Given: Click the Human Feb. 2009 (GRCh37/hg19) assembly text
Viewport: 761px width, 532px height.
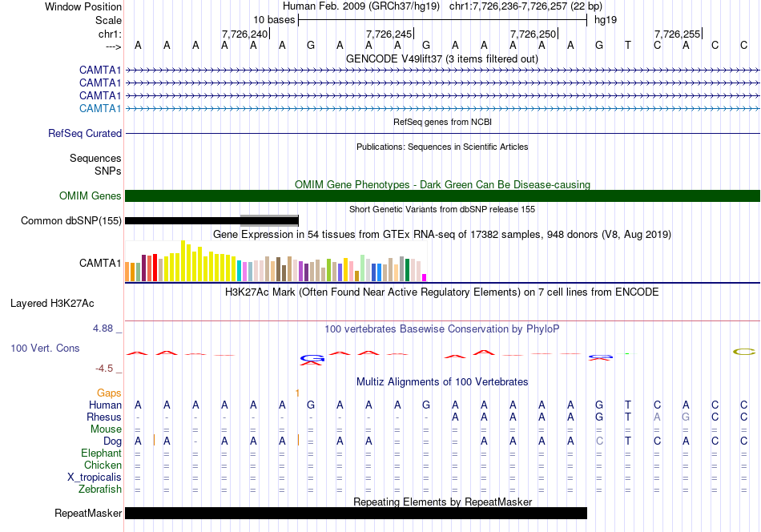Looking at the screenshot, I should coord(361,6).
